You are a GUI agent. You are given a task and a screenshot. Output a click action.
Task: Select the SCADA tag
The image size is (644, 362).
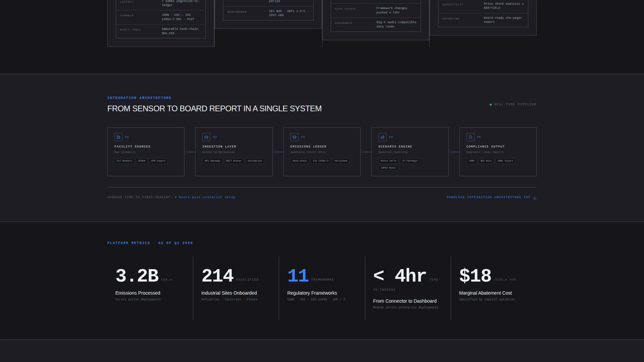pyautogui.click(x=142, y=161)
